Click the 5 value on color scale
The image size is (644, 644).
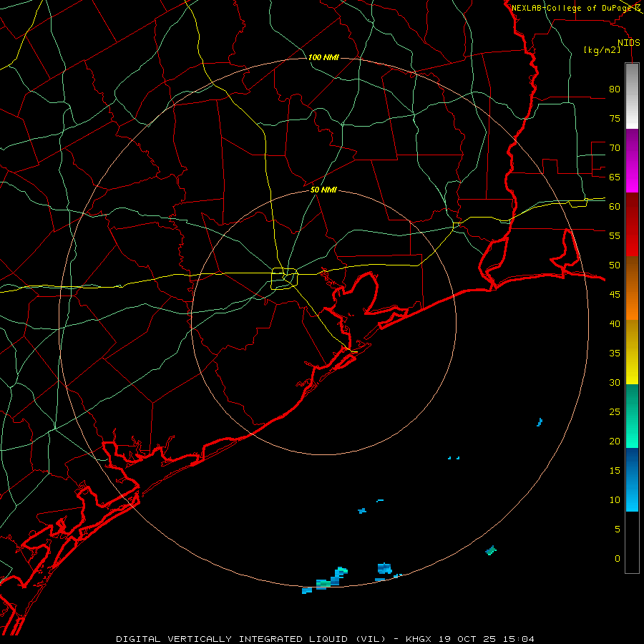618,530
